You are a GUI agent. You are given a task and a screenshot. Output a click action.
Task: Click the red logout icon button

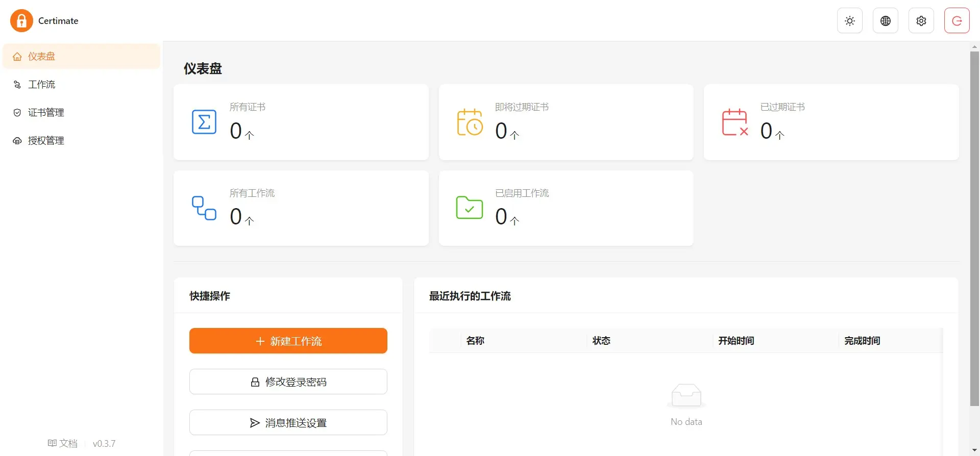[957, 21]
